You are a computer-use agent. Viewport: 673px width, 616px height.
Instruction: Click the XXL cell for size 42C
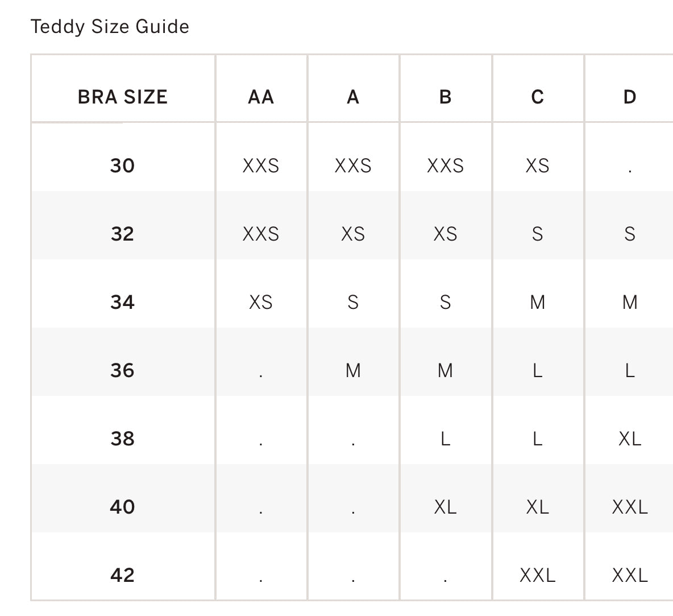538,575
